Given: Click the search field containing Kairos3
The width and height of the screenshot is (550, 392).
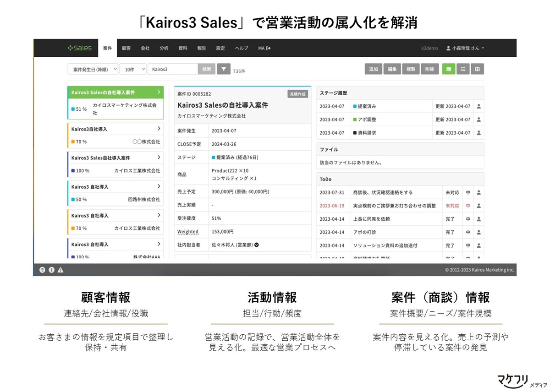Looking at the screenshot, I should coord(173,69).
